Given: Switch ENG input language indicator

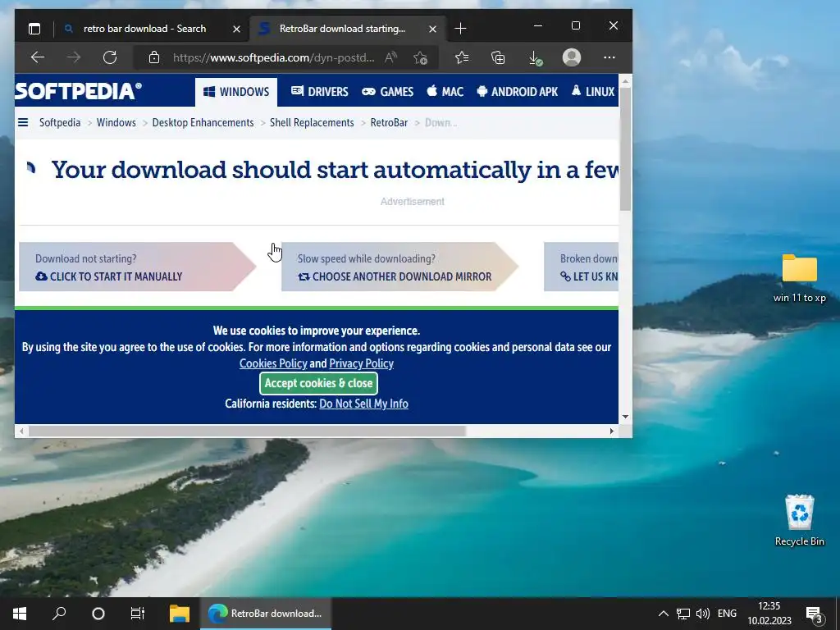Looking at the screenshot, I should point(727,614).
